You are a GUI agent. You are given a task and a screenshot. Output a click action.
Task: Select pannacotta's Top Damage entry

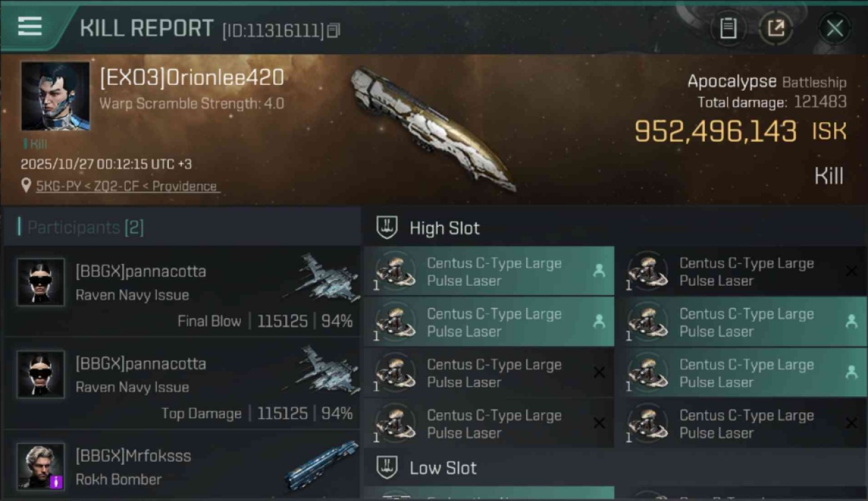(182, 383)
